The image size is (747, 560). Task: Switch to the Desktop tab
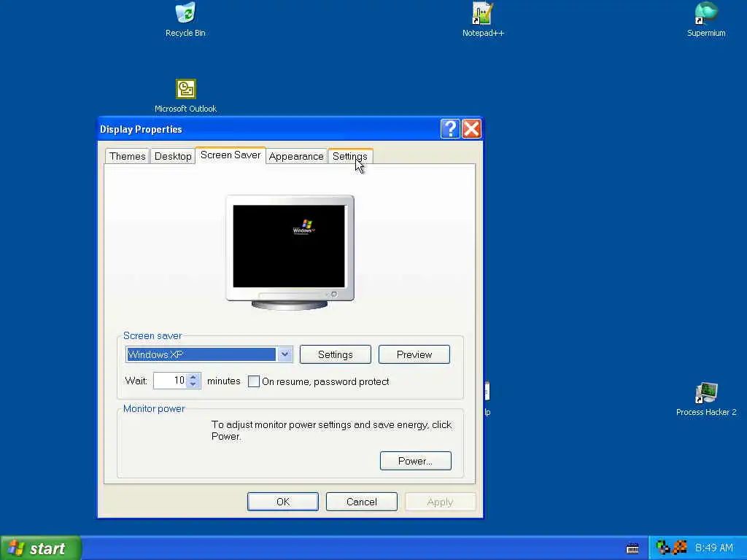pos(173,156)
